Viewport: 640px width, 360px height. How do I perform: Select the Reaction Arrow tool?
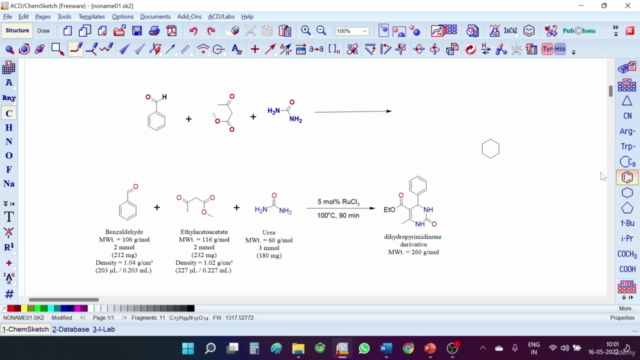pyautogui.click(x=270, y=49)
